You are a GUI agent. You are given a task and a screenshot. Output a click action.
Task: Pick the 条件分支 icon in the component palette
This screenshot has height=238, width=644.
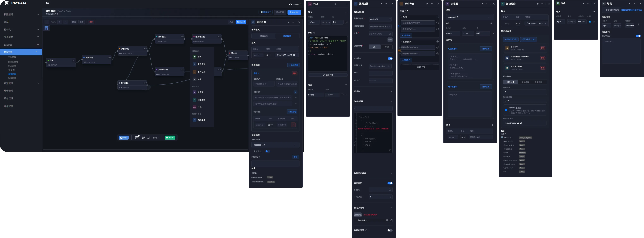tap(195, 72)
